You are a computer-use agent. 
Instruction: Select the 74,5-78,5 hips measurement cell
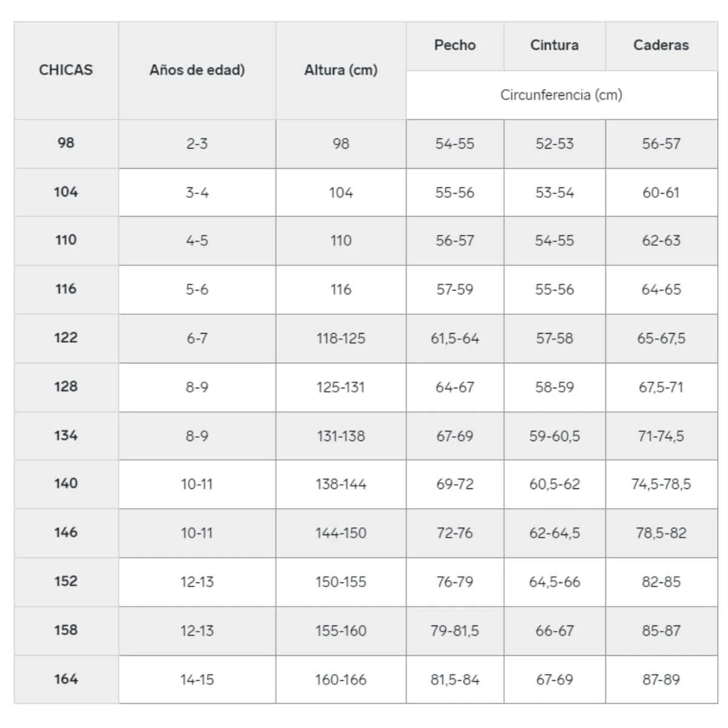(661, 484)
